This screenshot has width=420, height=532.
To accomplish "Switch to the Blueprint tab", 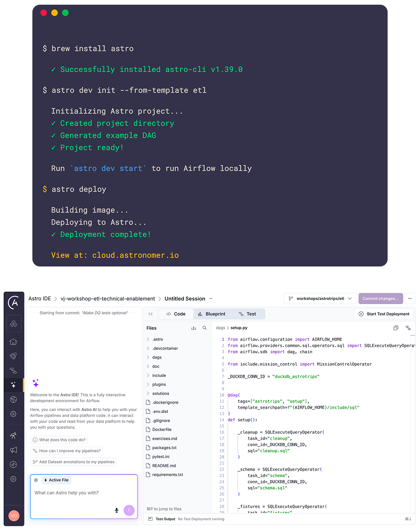I will (x=212, y=314).
